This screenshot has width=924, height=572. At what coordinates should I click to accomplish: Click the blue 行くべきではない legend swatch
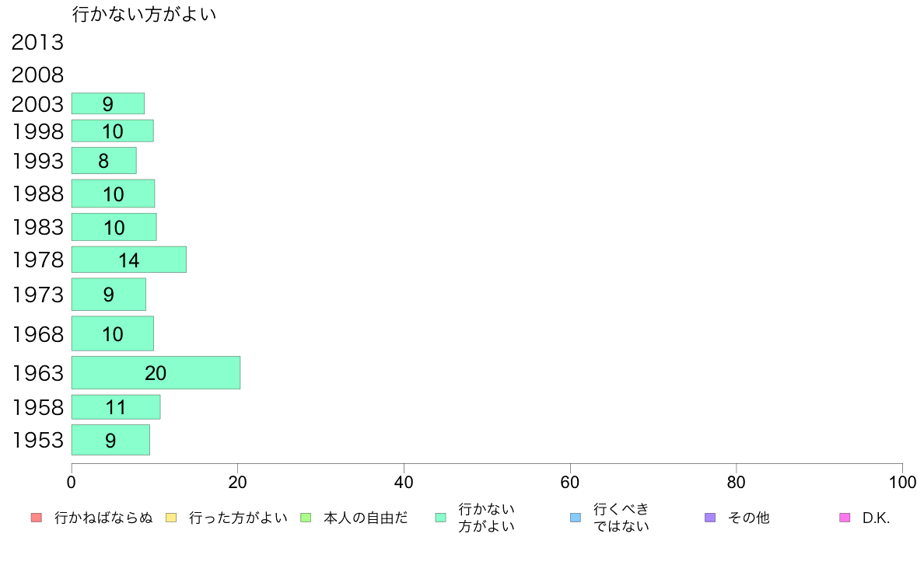[x=576, y=518]
